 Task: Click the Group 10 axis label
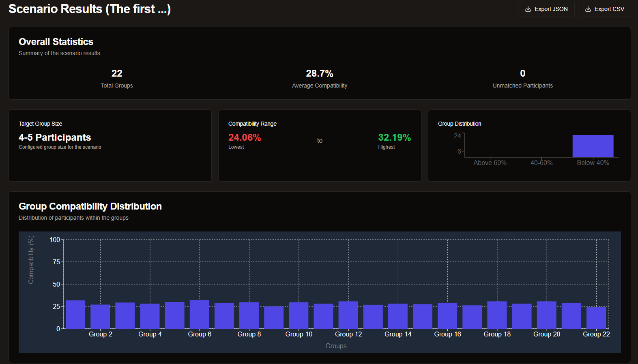click(299, 334)
